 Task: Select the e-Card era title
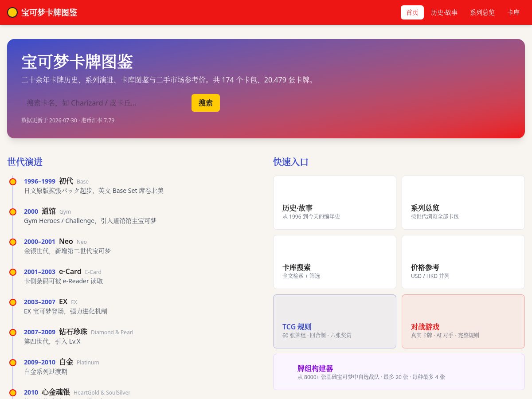[x=70, y=271]
